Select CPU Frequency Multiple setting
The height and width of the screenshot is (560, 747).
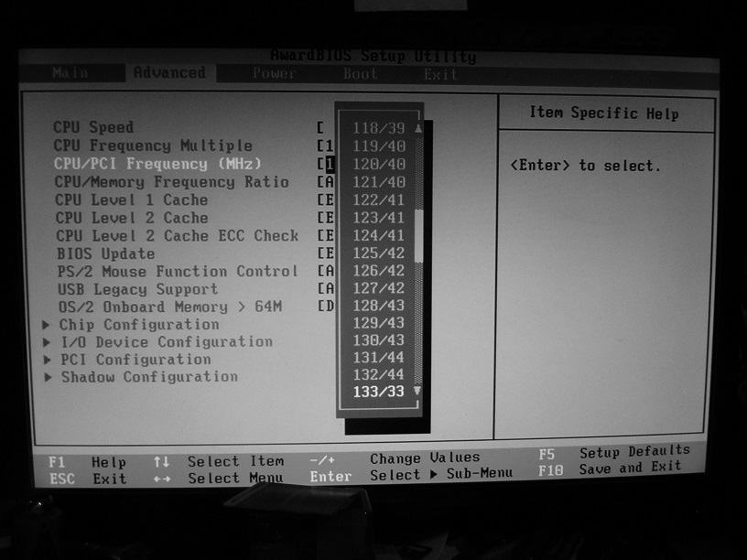pos(153,145)
